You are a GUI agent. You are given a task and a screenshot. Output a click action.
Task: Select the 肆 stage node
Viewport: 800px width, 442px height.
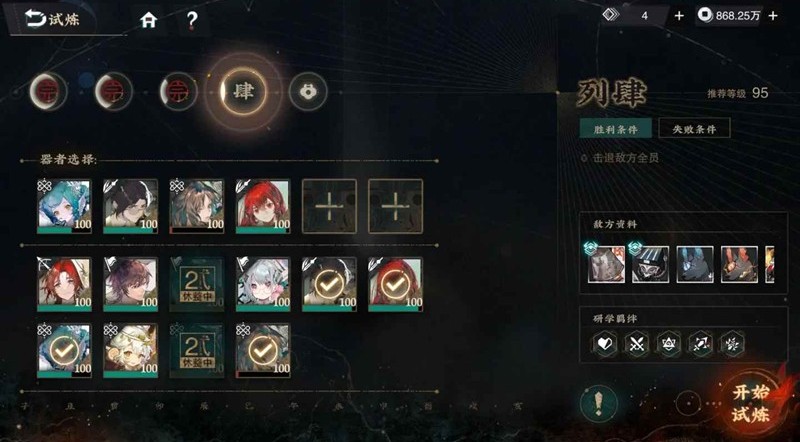click(x=243, y=92)
